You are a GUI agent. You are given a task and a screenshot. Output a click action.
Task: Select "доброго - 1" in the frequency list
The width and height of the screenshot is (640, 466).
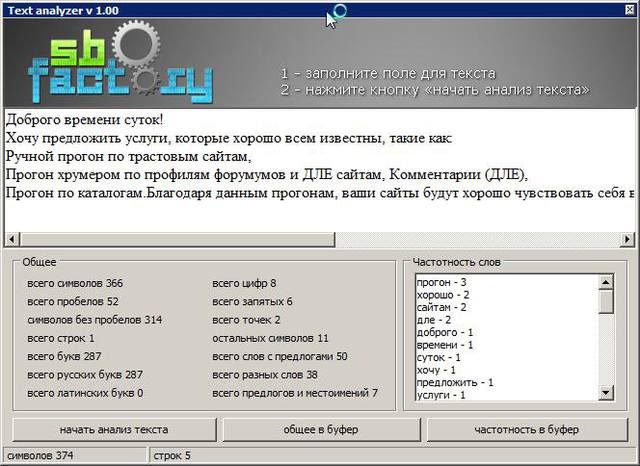pyautogui.click(x=445, y=332)
